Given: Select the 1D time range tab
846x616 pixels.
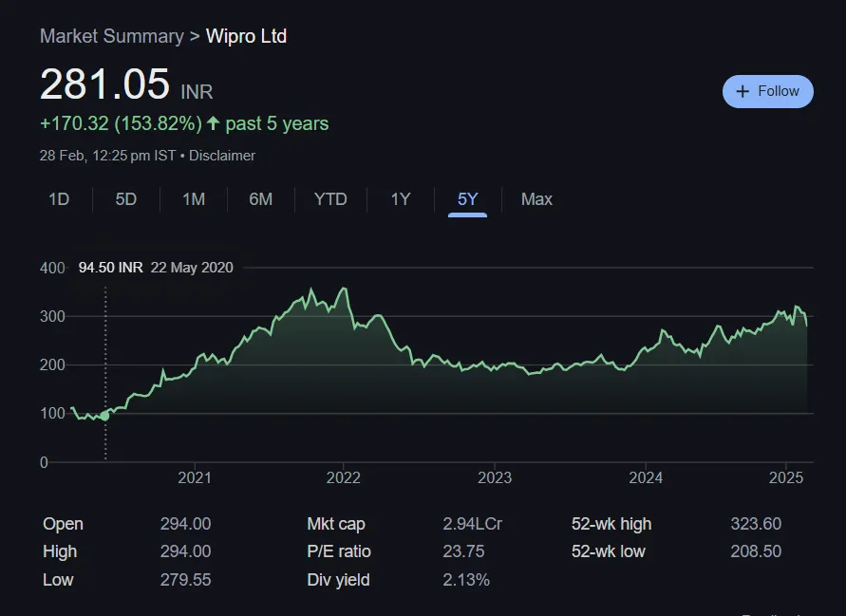Looking at the screenshot, I should [x=59, y=199].
